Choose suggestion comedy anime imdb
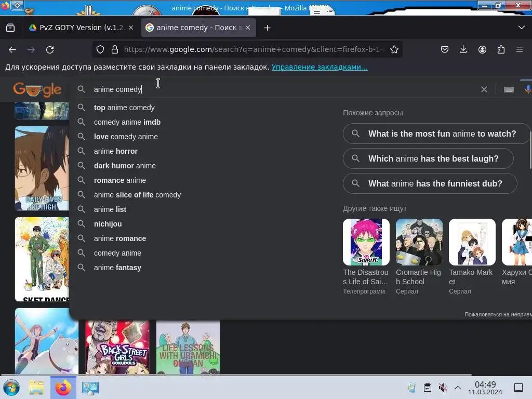Viewport: 532px width, 399px height. click(x=127, y=122)
